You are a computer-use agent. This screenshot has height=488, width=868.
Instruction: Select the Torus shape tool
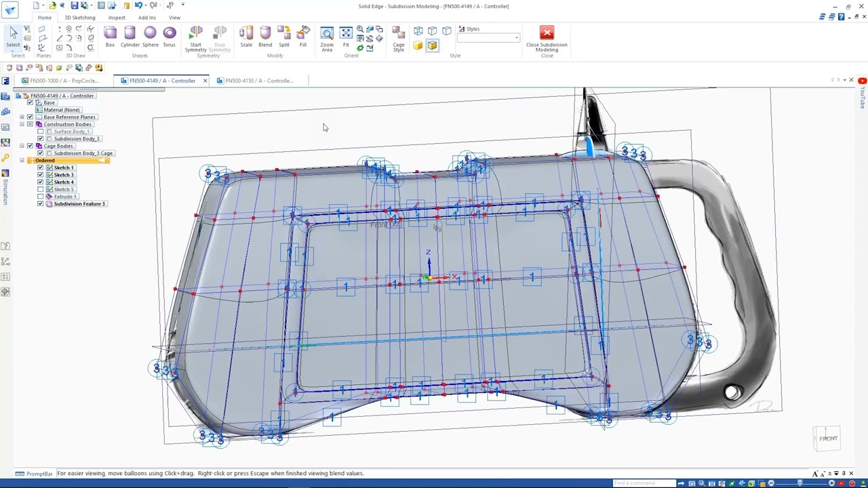(x=170, y=37)
